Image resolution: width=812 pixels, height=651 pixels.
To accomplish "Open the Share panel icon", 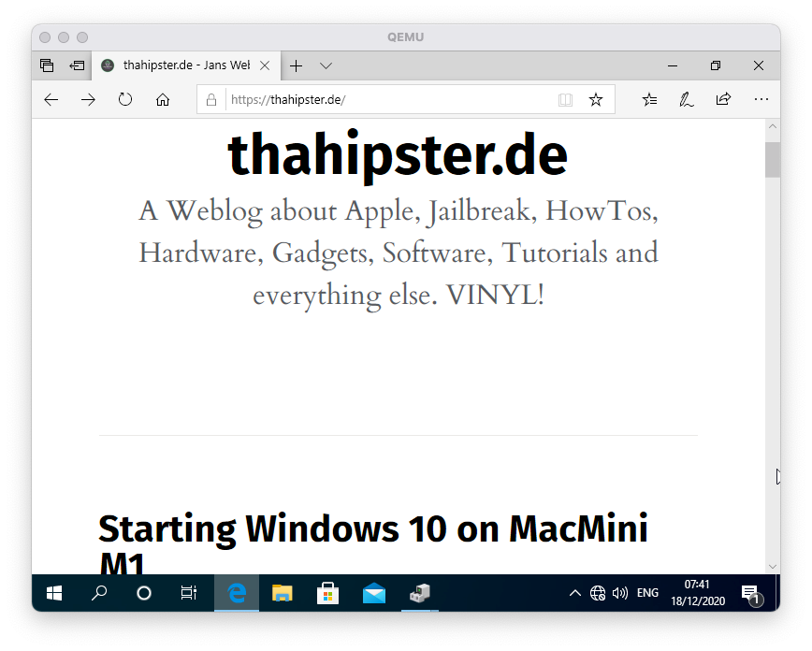I will click(723, 99).
